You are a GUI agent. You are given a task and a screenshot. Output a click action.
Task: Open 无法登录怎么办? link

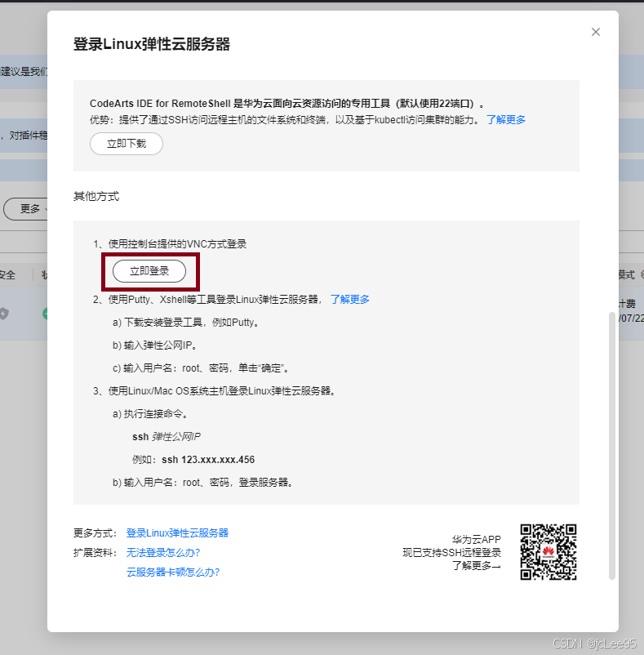163,553
